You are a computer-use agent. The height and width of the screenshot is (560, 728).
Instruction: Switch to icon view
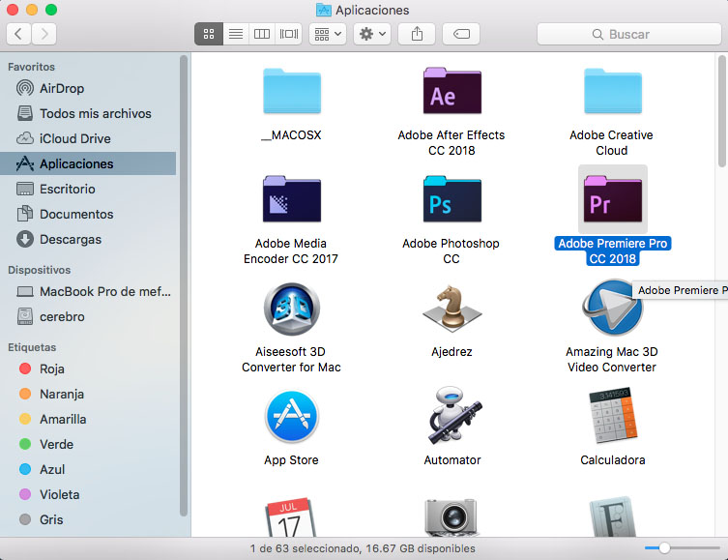[209, 34]
